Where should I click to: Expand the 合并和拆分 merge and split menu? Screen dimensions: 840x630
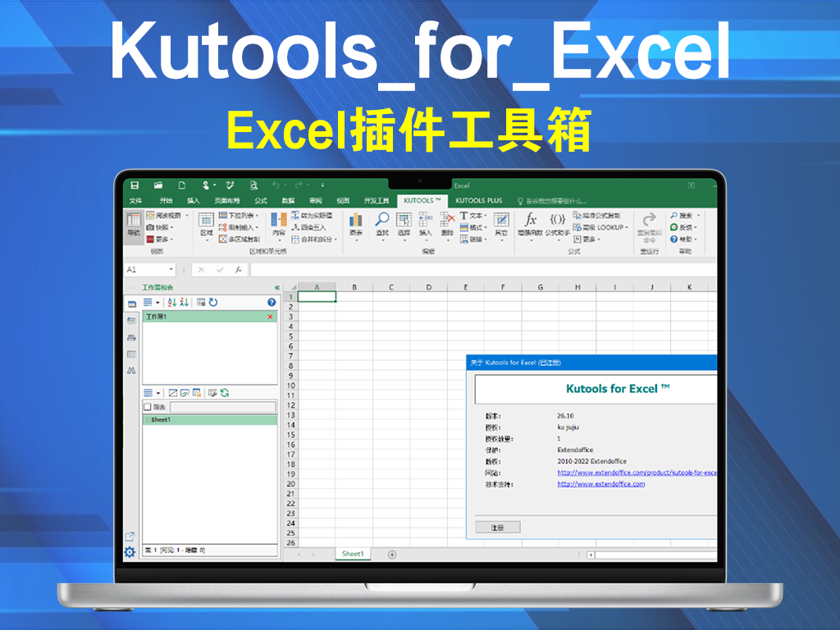pyautogui.click(x=314, y=240)
